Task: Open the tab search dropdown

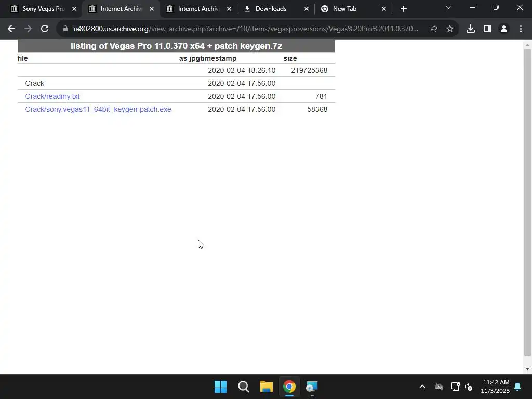Action: click(x=448, y=7)
